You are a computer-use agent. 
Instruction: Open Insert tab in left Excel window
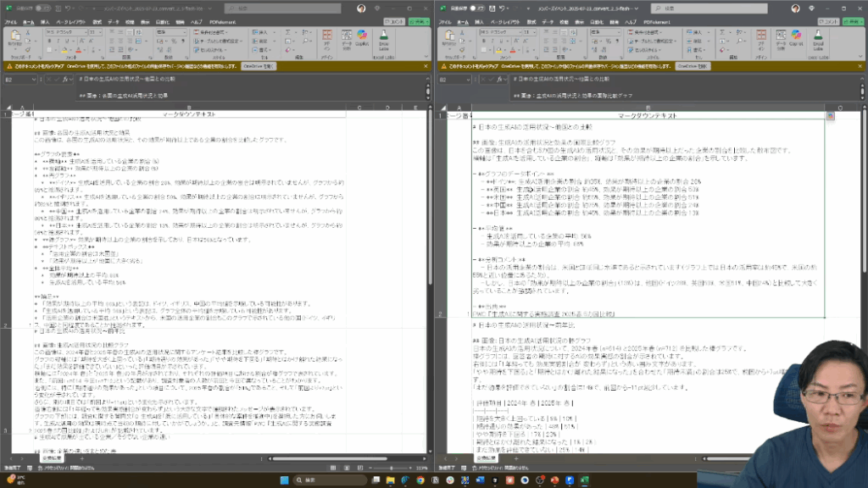click(x=45, y=22)
